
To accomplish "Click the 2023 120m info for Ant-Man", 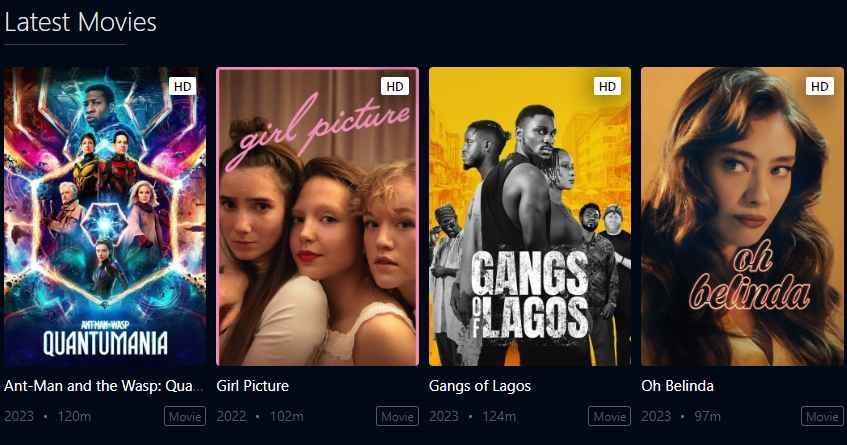I will point(48,416).
